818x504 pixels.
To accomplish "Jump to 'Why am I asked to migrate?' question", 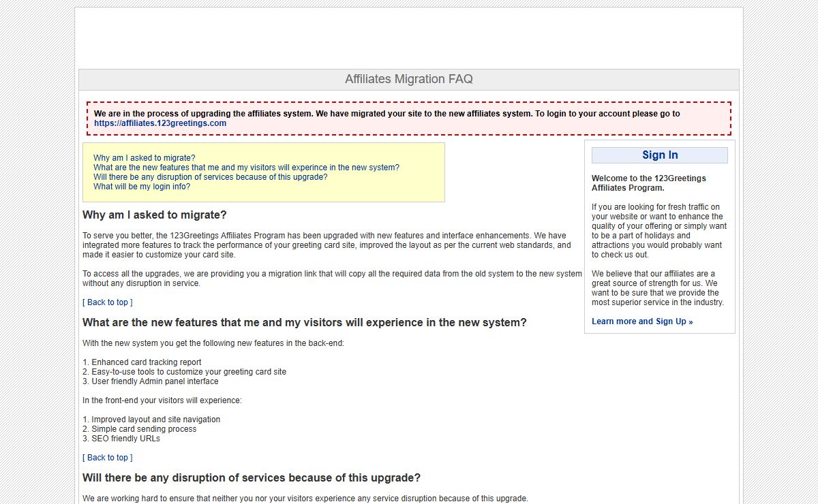I will click(x=145, y=158).
